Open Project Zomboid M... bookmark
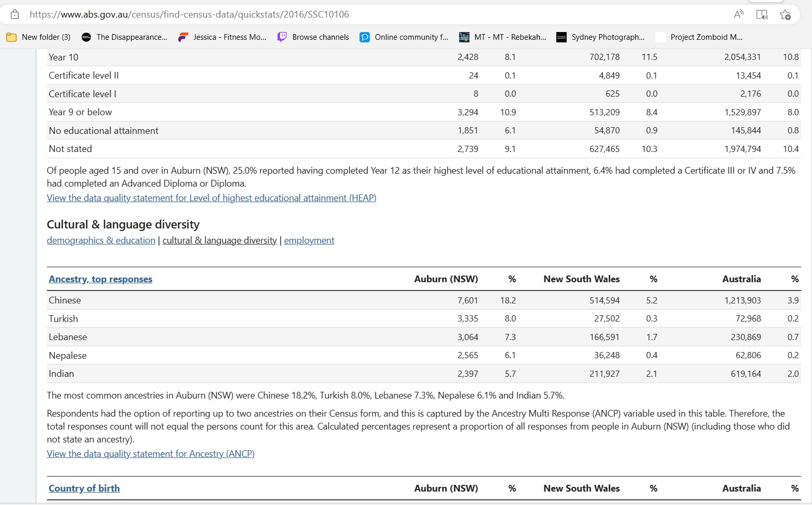 699,37
